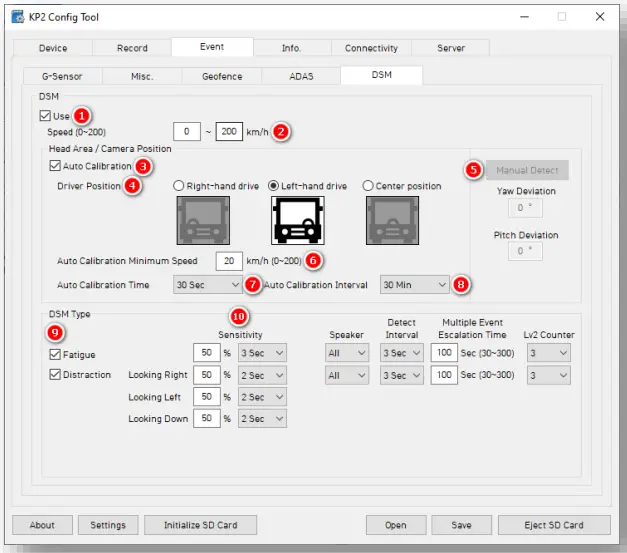Select the DSM sub-tab
Viewport: 627px width, 553px height.
381,75
